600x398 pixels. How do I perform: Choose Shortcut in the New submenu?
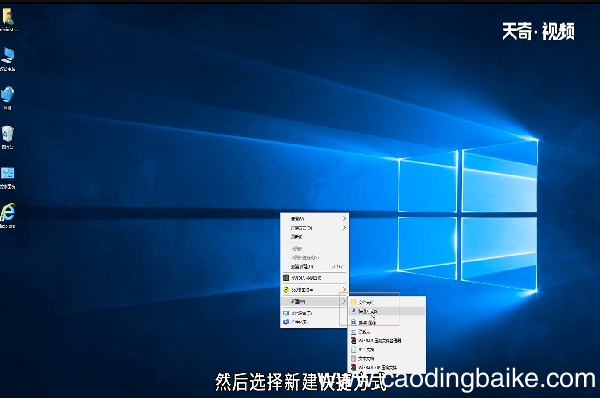(386, 312)
